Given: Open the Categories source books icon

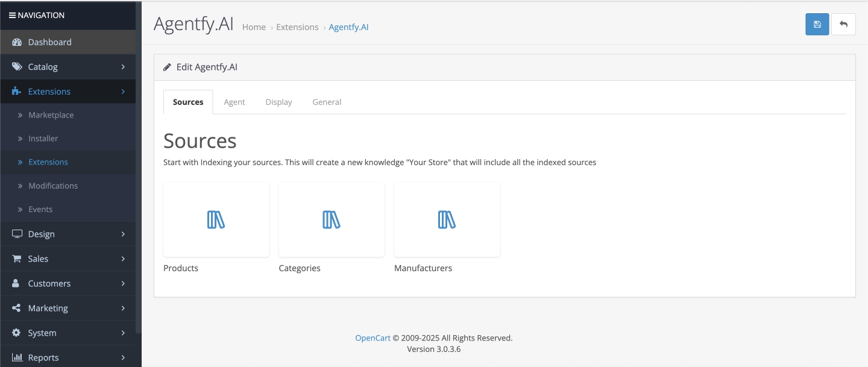Looking at the screenshot, I should pyautogui.click(x=332, y=220).
